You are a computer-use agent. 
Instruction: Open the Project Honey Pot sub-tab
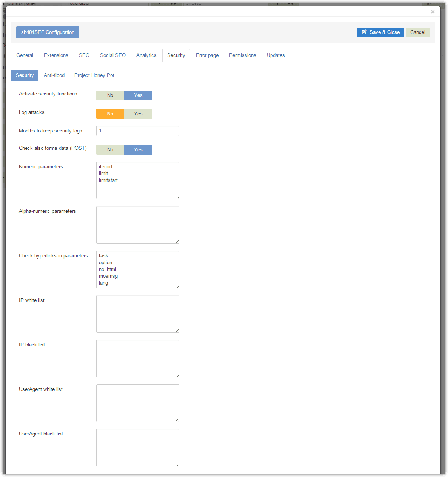coord(94,75)
